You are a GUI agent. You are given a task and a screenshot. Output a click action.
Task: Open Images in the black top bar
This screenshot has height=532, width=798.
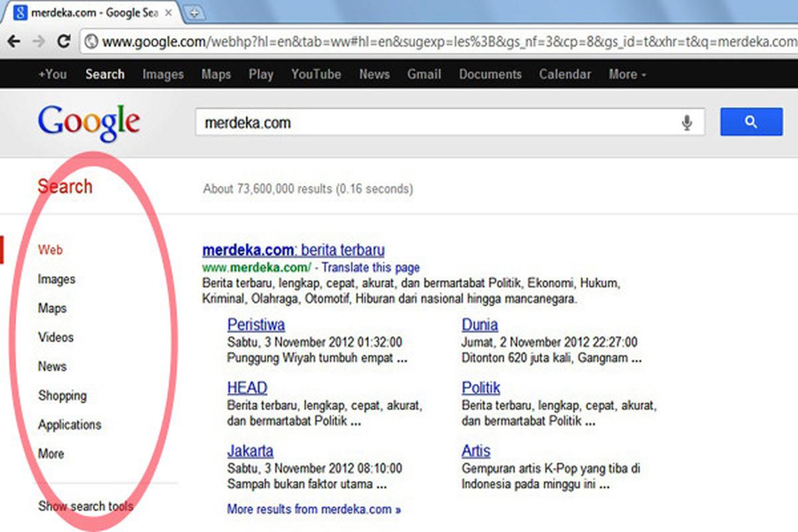pyautogui.click(x=163, y=74)
